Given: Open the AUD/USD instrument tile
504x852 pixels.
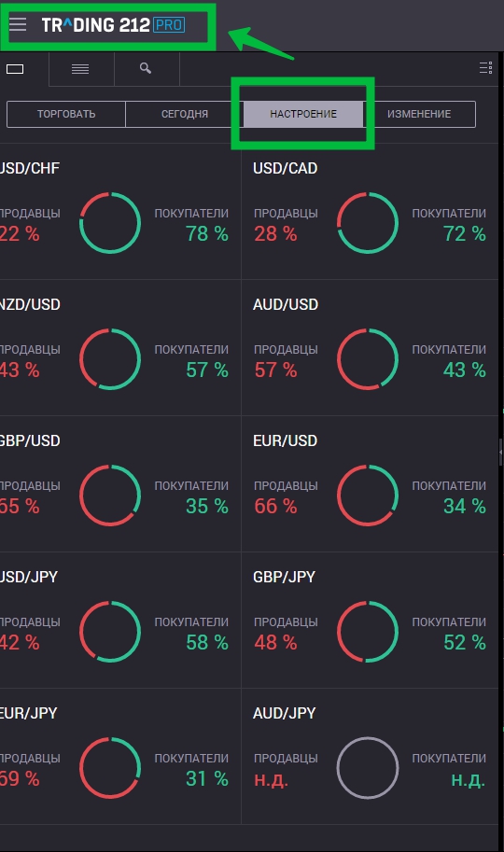Looking at the screenshot, I should pos(370,348).
